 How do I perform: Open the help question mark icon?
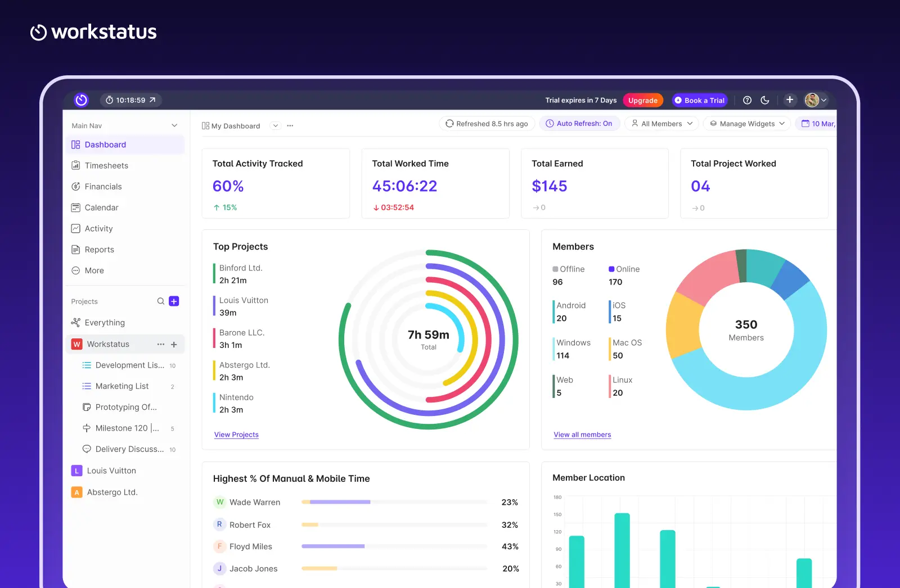747,100
